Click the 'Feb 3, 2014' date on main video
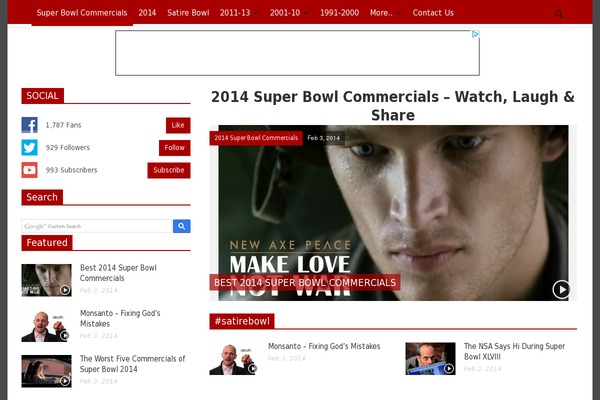 coord(323,138)
